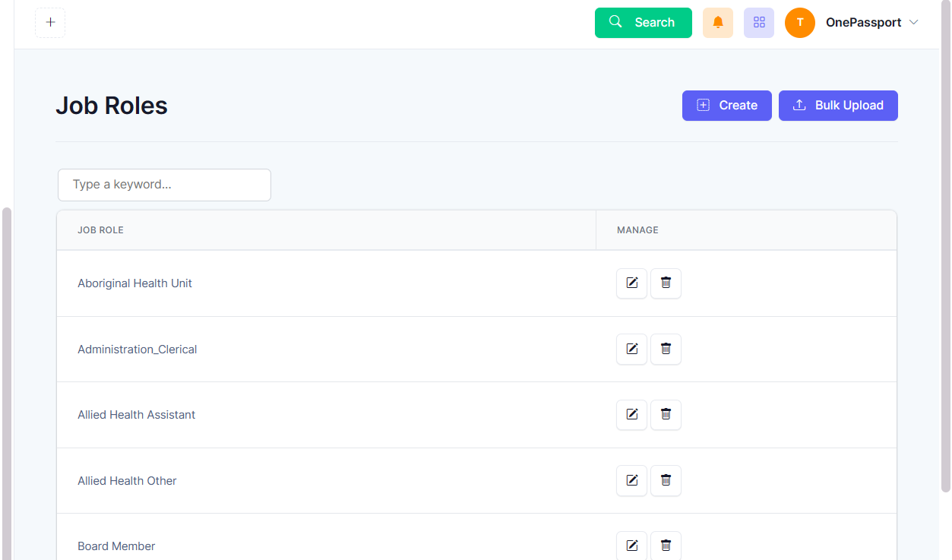The height and width of the screenshot is (560, 952).
Task: Delete the Allied Health Other role
Action: pyautogui.click(x=666, y=480)
